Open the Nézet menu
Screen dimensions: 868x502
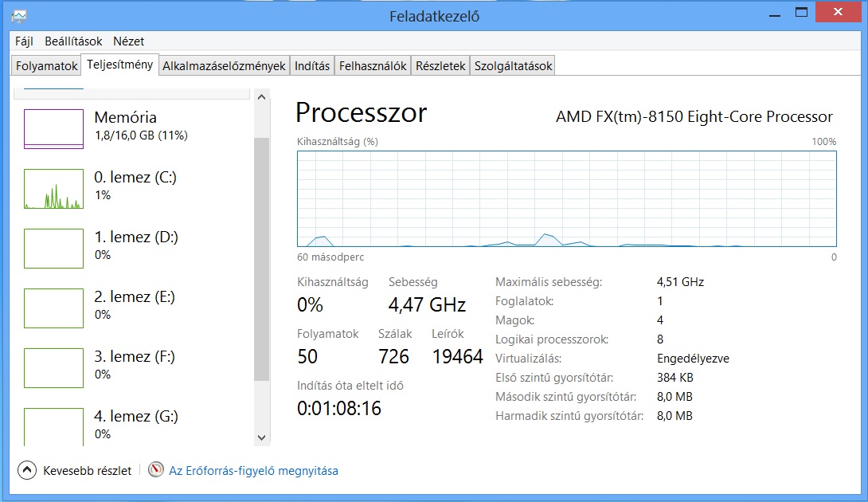pyautogui.click(x=128, y=41)
